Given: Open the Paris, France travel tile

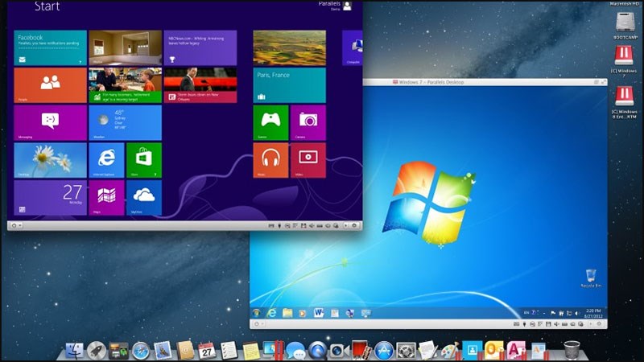Looking at the screenshot, I should coord(290,85).
